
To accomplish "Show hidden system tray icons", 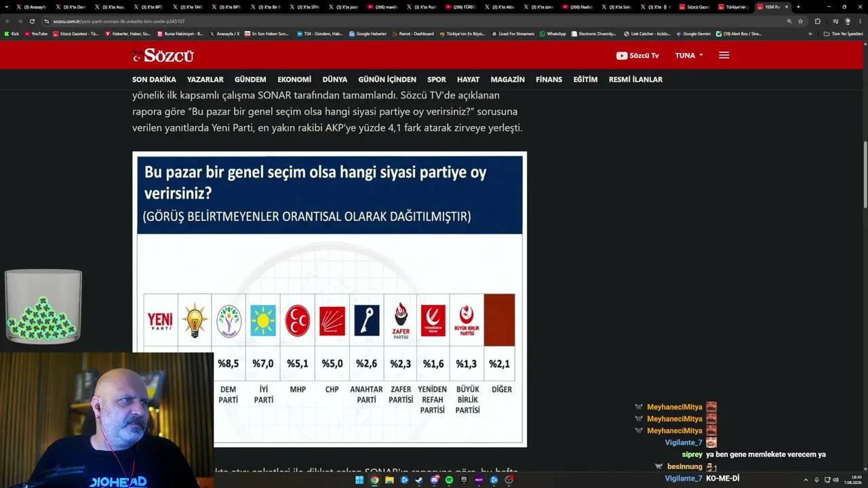I will pos(806,480).
